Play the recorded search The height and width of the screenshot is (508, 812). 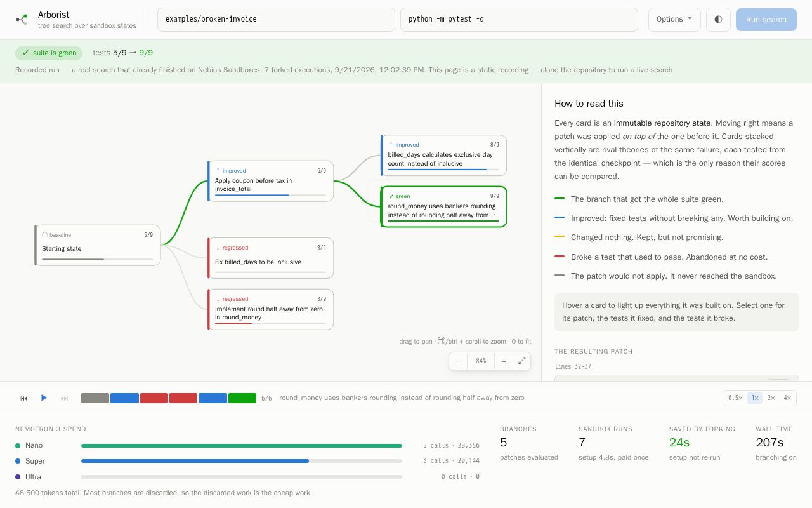[44, 398]
